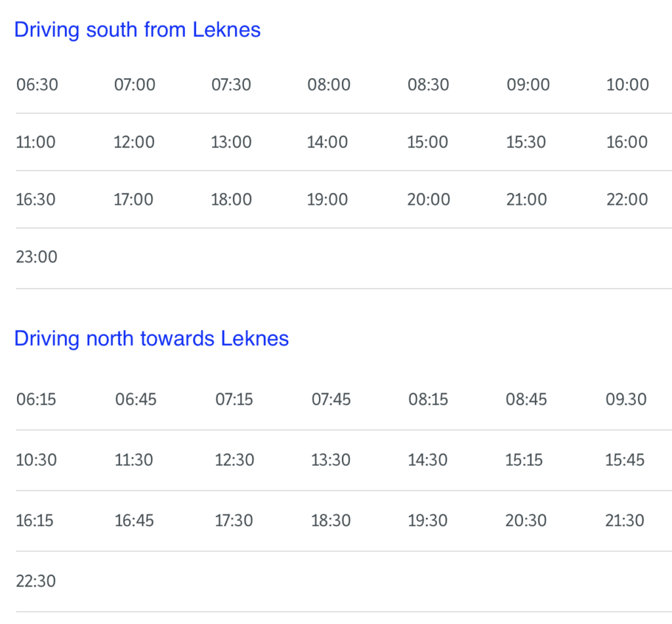Screen dimensions: 672x624
Task: Select the 16:30 southbound departure
Action: [35, 199]
